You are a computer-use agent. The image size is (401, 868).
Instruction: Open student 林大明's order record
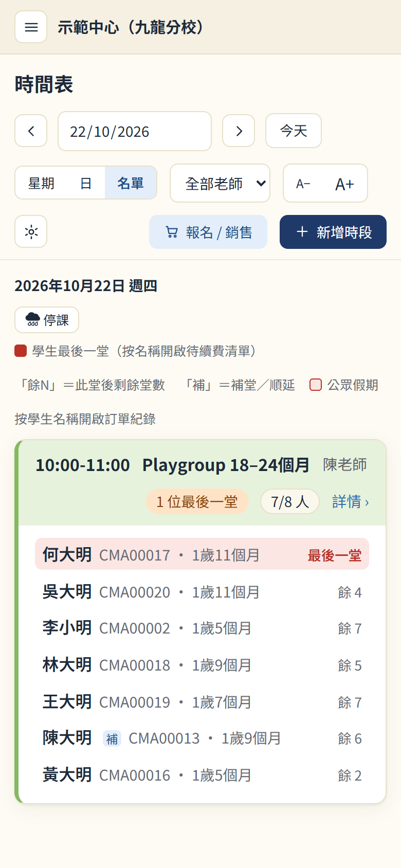67,664
